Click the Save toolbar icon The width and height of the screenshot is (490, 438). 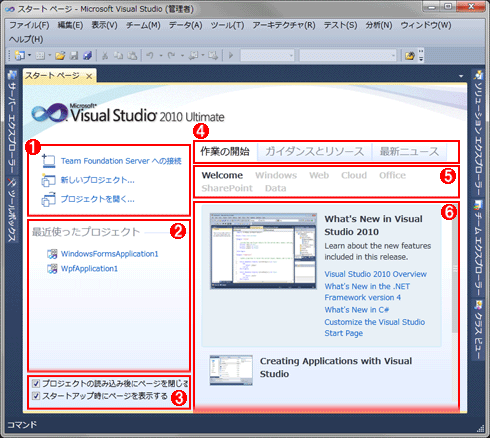(74, 55)
